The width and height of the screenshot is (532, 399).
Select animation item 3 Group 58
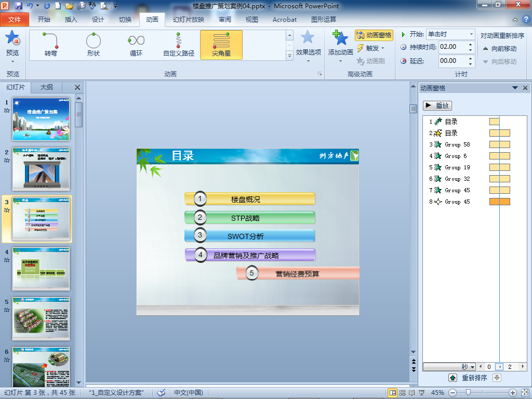pyautogui.click(x=474, y=144)
